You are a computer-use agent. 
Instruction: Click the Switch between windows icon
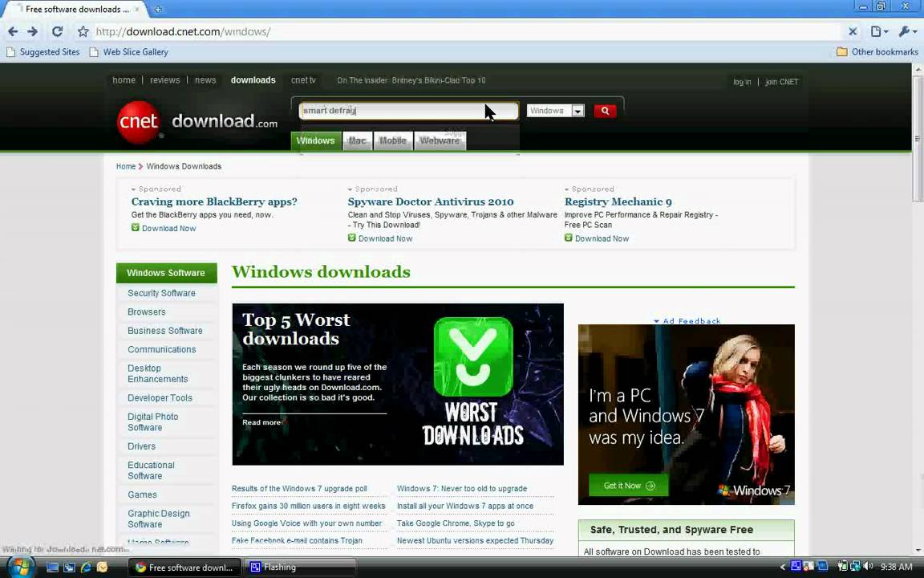[x=69, y=568]
